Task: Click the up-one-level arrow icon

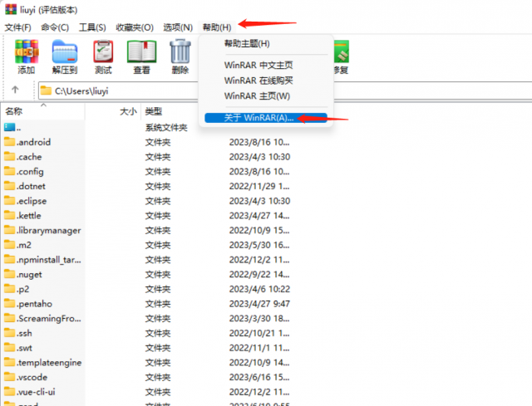Action: (x=15, y=90)
